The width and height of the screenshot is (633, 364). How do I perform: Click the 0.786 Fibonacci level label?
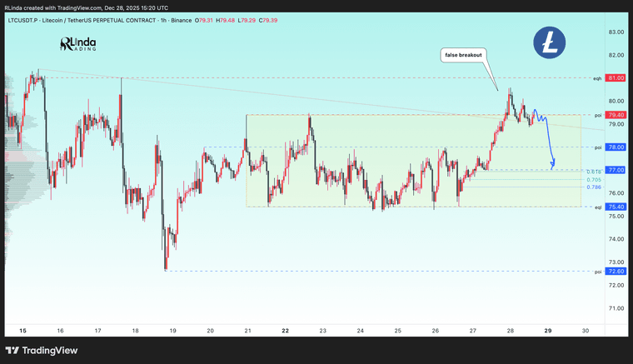pyautogui.click(x=593, y=187)
